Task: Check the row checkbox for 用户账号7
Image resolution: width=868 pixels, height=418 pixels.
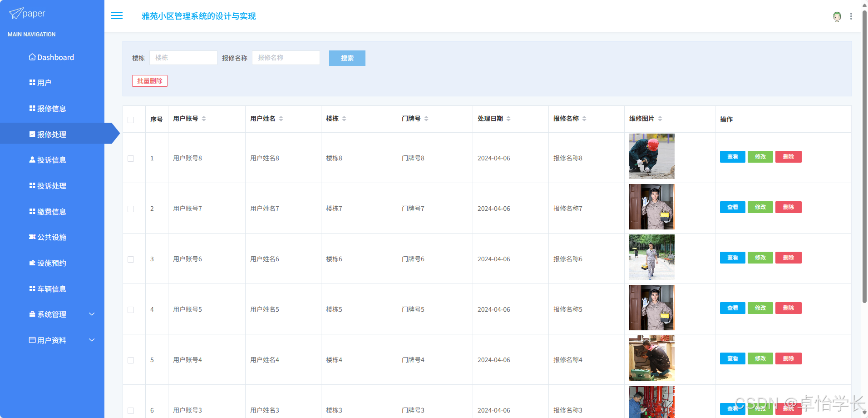Action: (x=131, y=209)
